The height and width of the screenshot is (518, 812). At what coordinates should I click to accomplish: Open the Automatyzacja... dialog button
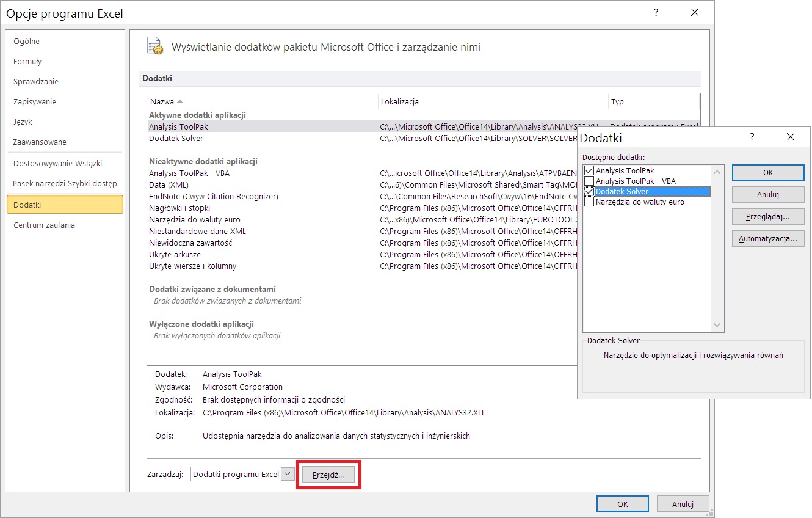point(768,239)
